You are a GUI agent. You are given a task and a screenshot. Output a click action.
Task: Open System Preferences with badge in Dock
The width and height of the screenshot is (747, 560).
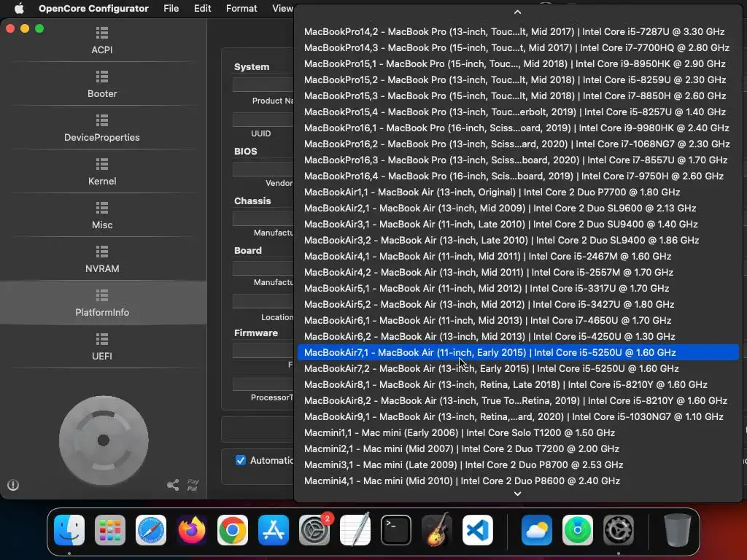[x=314, y=530]
